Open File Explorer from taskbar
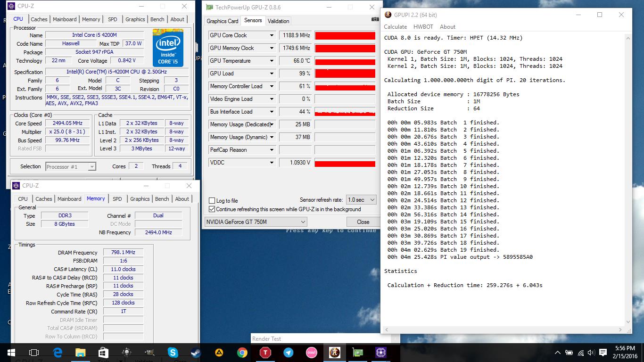 (x=81, y=353)
